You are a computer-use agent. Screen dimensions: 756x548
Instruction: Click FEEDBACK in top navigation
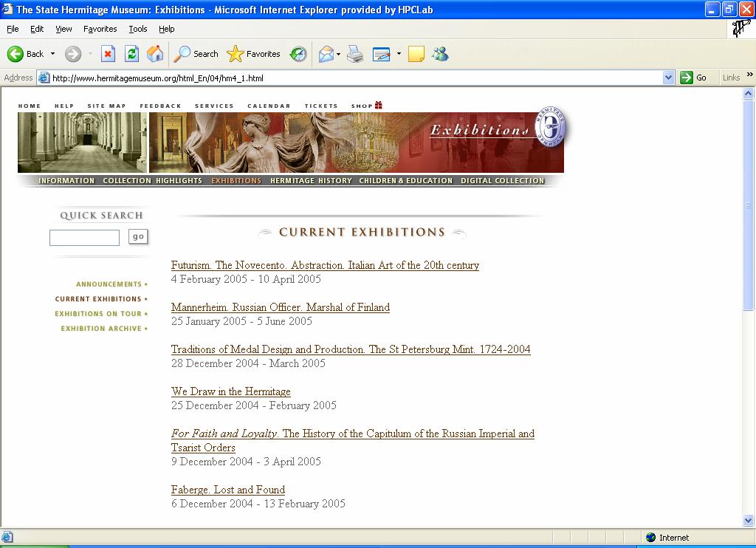click(160, 106)
